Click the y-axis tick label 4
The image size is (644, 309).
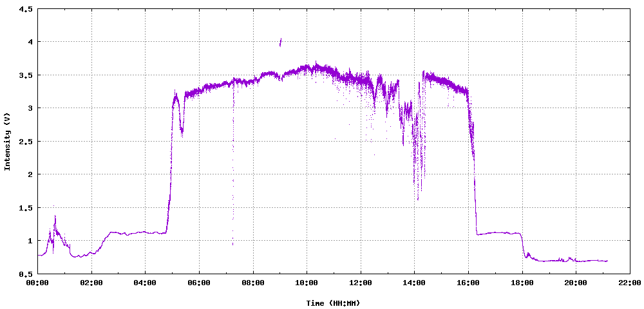point(30,41)
